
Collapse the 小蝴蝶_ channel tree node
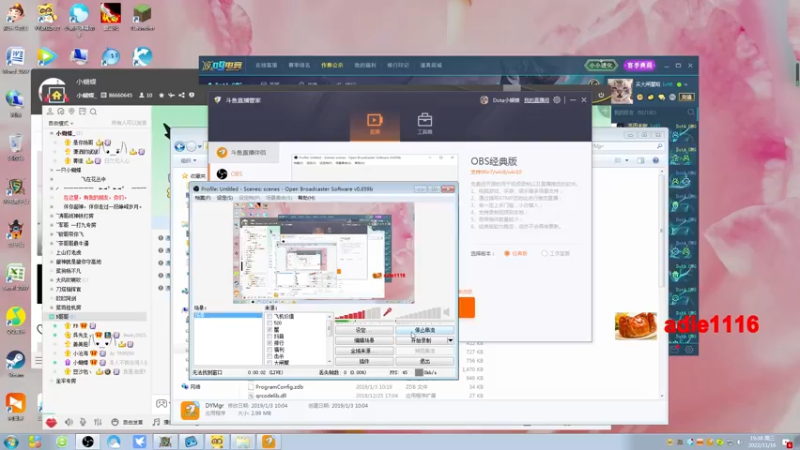click(52, 133)
